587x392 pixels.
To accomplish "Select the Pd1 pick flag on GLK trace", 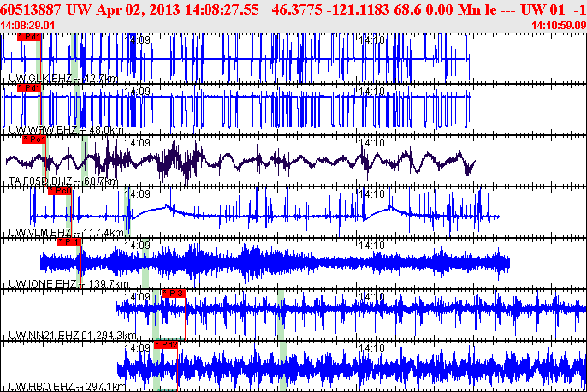I will pos(29,37).
